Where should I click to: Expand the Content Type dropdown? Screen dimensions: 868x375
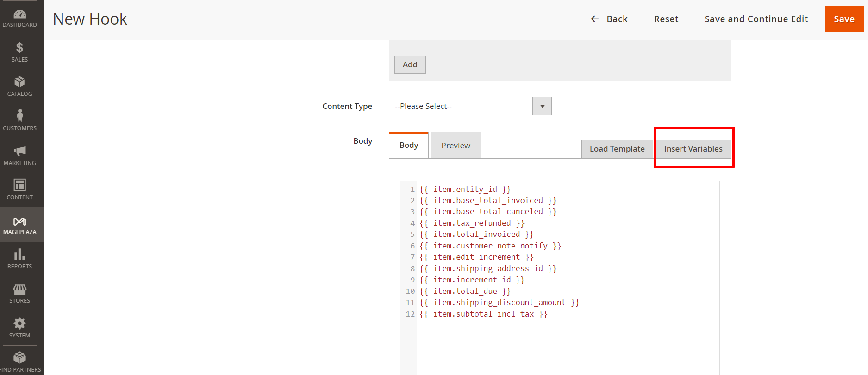pyautogui.click(x=461, y=106)
